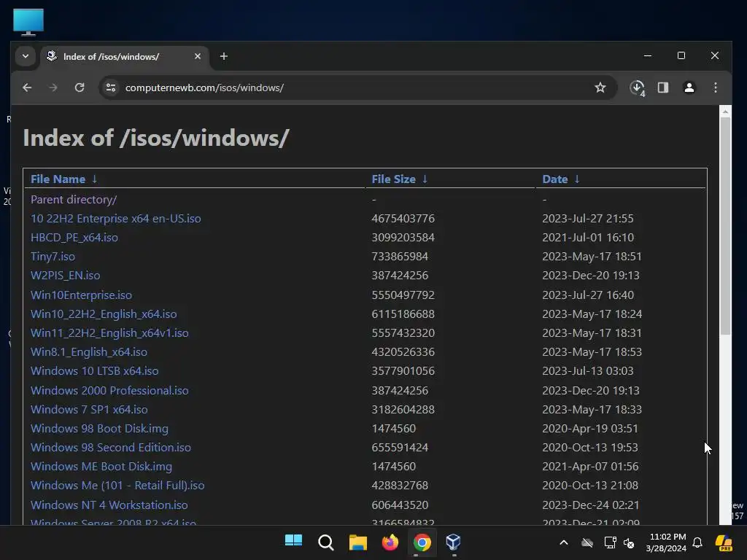
Task: Download HBCD_PE_x64.iso file
Action: pyautogui.click(x=74, y=238)
